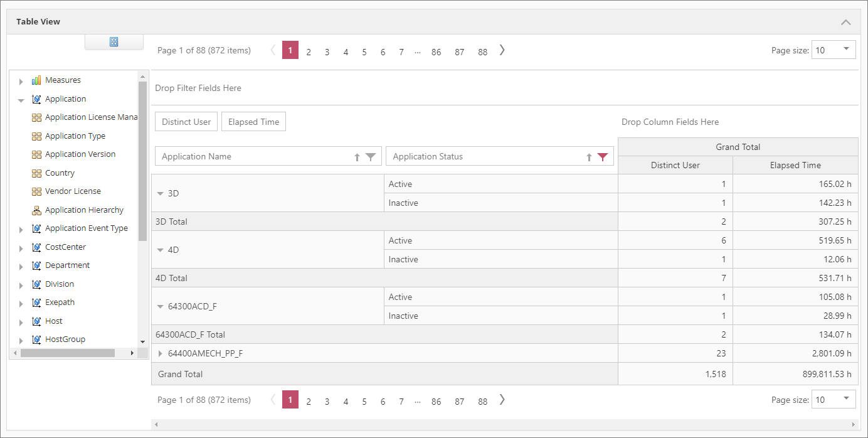Select the Application Hierarchy field icon
Viewport: 868px width, 438px height.
point(36,210)
